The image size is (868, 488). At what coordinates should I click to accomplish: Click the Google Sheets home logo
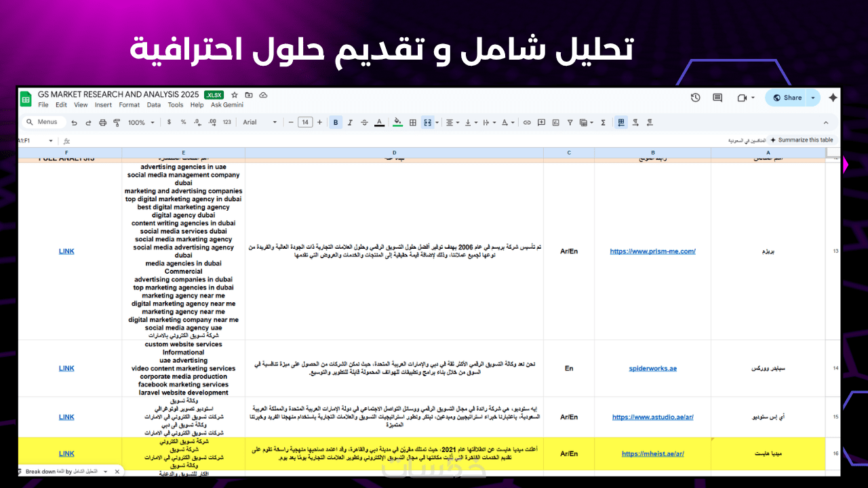26,99
